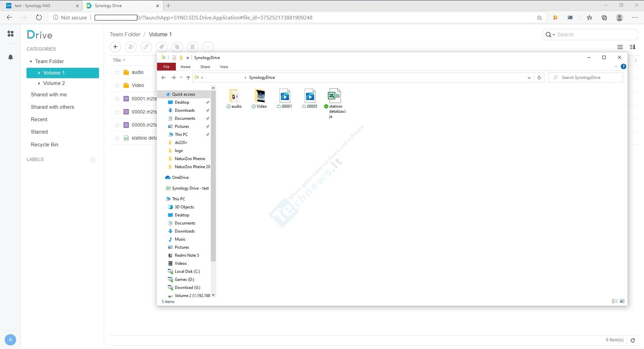Select the audio folder in Explorer
Screen dimensions: 644x349
(234, 99)
